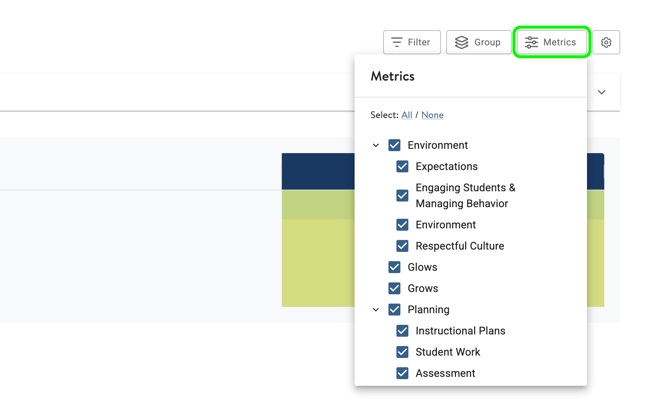Screen dimensions: 670x407
Task: Uncheck the Student Work checkbox
Action: tap(403, 352)
